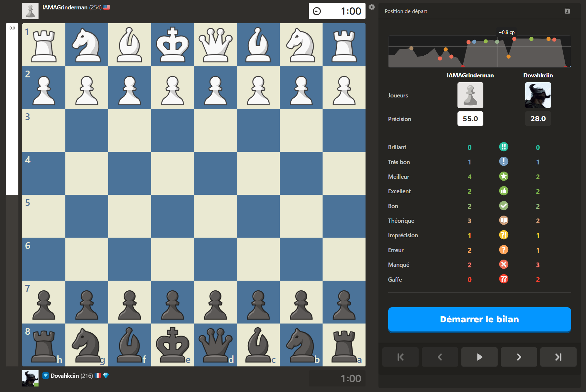Skip to last move of game
This screenshot has height=392, width=586.
tap(558, 357)
